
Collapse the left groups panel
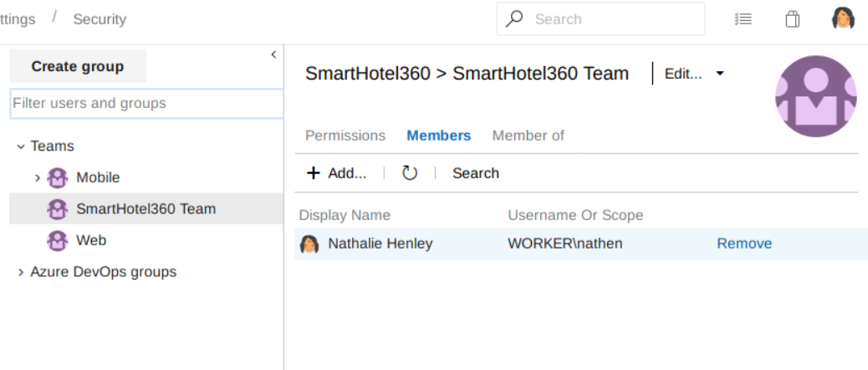click(x=273, y=54)
